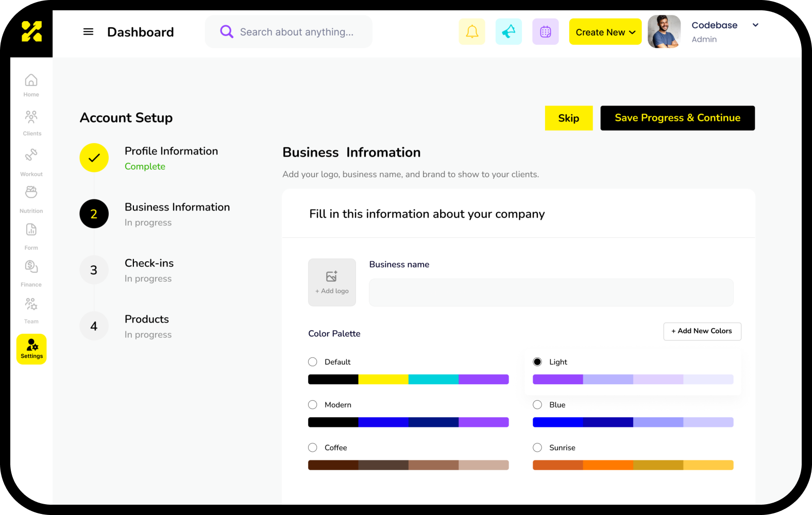Click Save Progress & Continue button
The height and width of the screenshot is (515, 812).
(677, 118)
